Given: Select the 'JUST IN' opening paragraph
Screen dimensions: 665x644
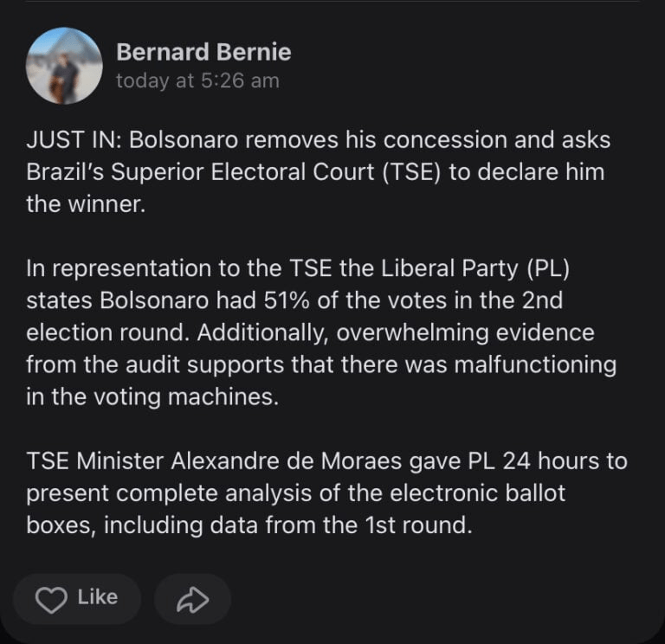Looking at the screenshot, I should pyautogui.click(x=317, y=171).
